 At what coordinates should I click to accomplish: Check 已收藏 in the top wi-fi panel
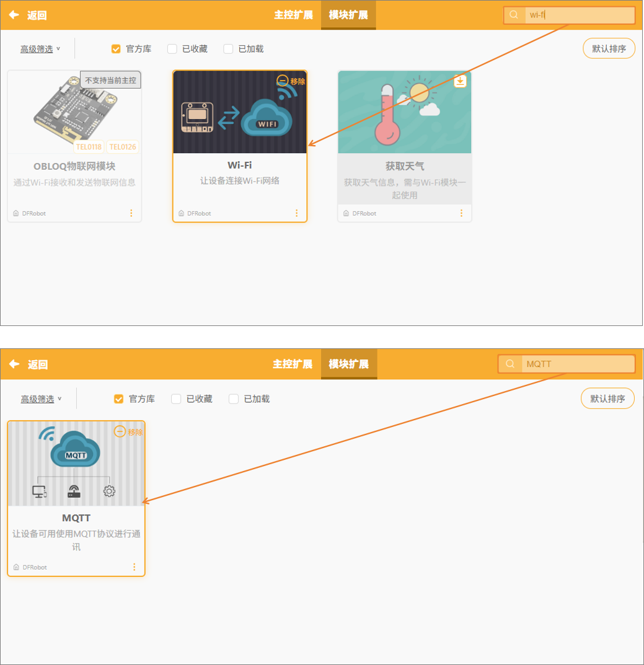click(172, 49)
